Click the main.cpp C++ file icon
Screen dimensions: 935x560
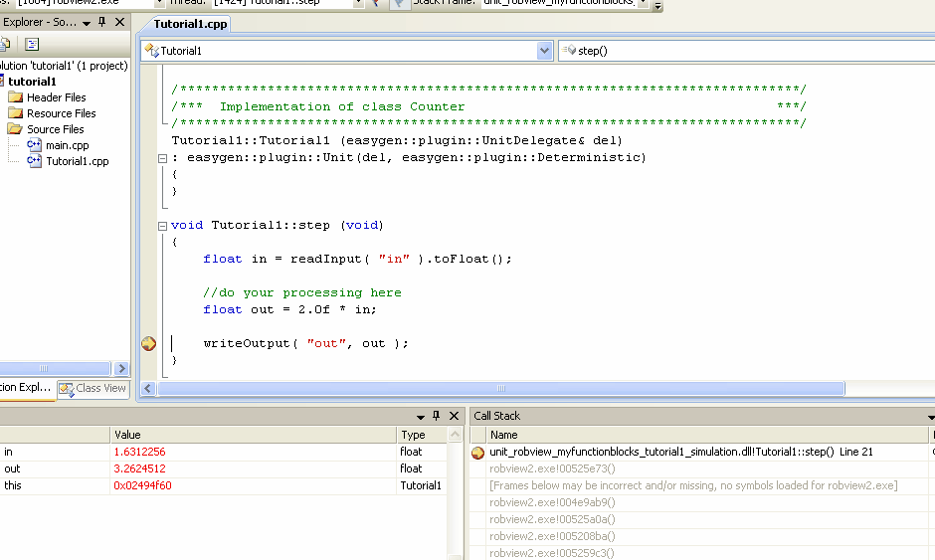(34, 145)
